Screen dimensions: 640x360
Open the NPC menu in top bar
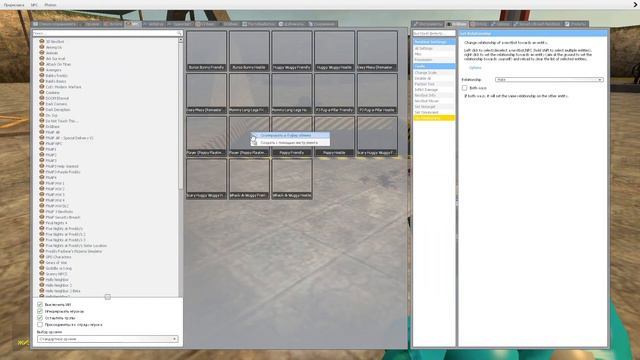pyautogui.click(x=34, y=5)
